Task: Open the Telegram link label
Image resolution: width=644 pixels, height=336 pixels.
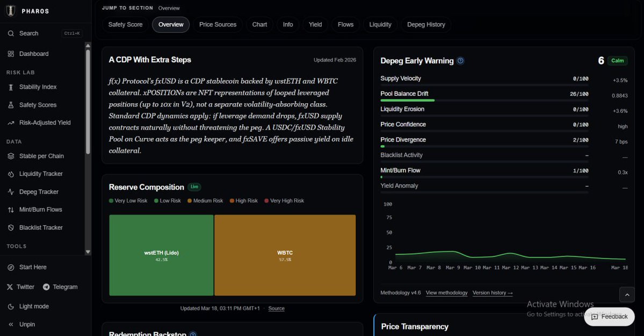Action: pyautogui.click(x=65, y=287)
